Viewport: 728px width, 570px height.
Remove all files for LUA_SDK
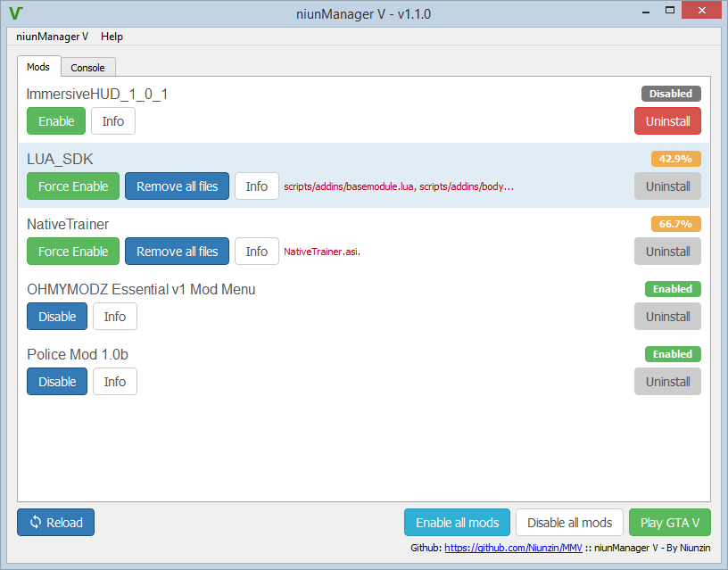[177, 186]
